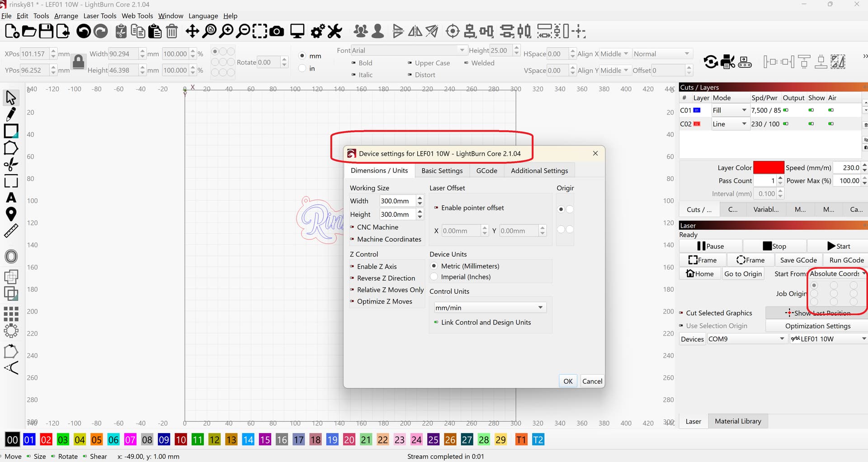Switch to the Material Library tab
Screen dimensions: 868x462
738,421
